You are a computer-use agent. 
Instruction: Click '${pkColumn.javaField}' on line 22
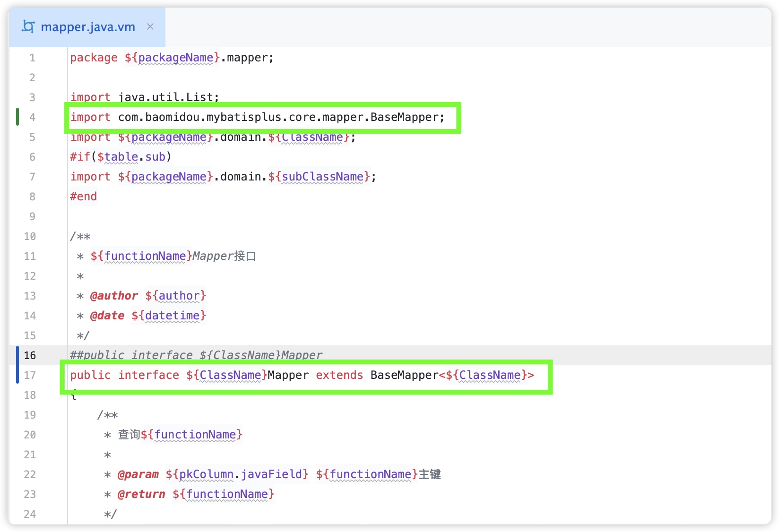click(x=237, y=474)
